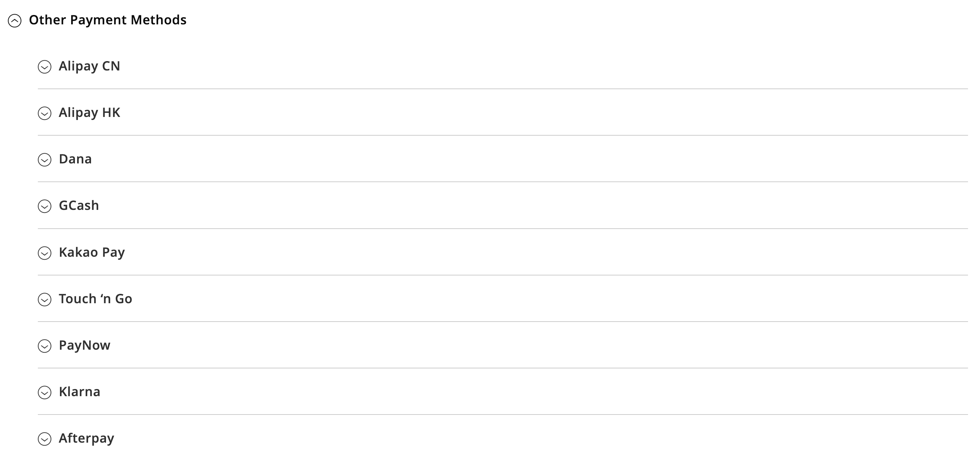The width and height of the screenshot is (980, 470).
Task: Toggle the GCash payment option
Action: click(44, 206)
